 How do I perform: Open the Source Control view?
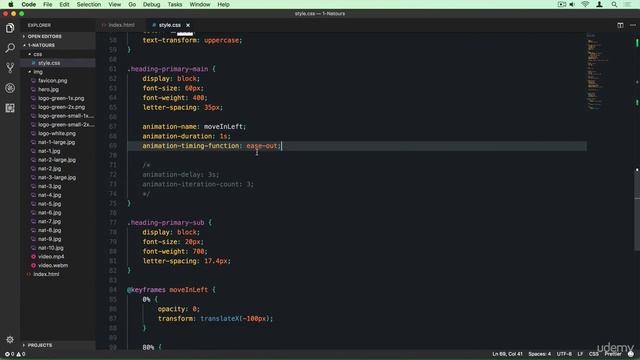(x=10, y=68)
